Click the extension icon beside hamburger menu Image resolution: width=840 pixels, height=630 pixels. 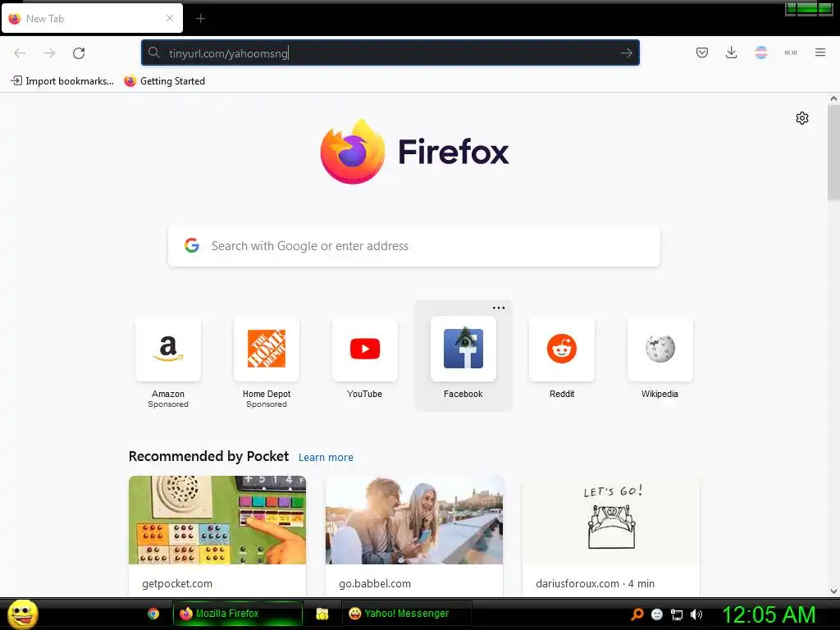coord(791,52)
